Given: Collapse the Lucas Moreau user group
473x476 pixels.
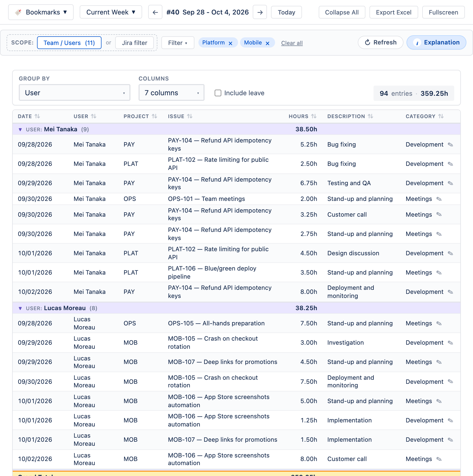Looking at the screenshot, I should click(x=20, y=308).
